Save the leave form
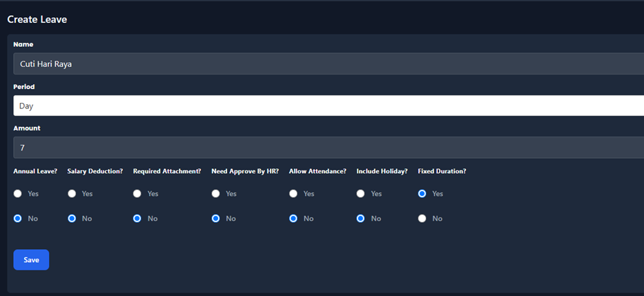 tap(31, 260)
